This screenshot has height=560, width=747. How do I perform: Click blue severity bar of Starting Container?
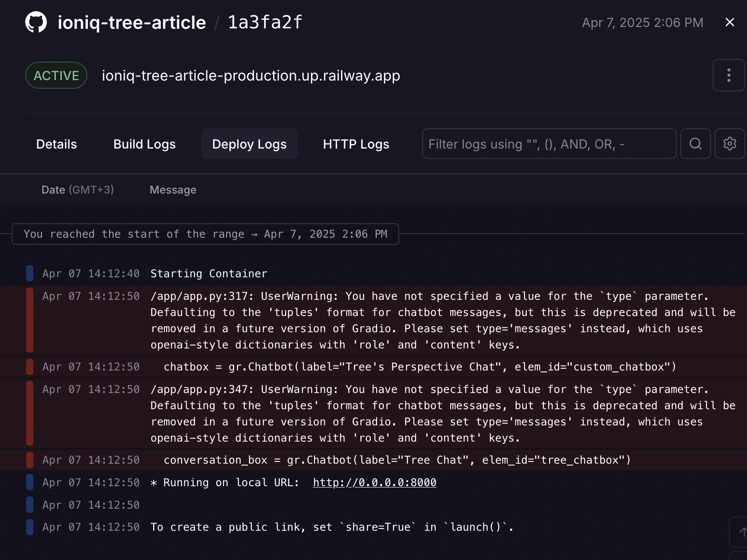[x=30, y=273]
